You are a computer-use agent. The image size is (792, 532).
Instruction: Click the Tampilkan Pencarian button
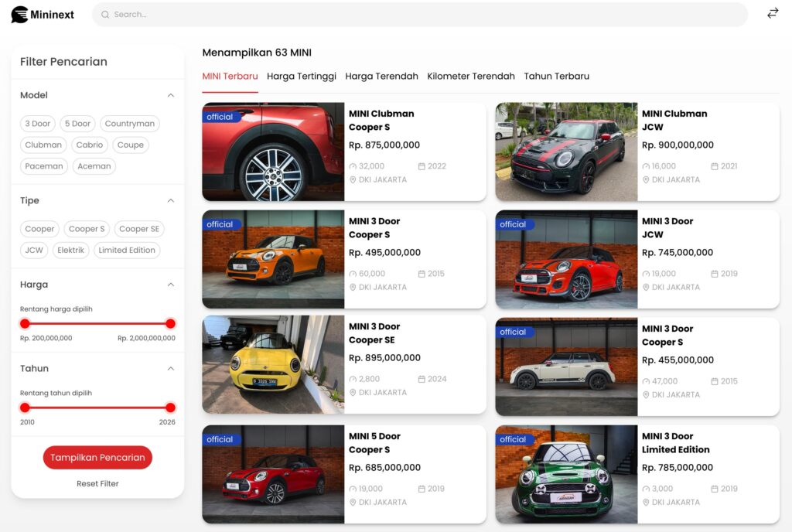(x=97, y=457)
